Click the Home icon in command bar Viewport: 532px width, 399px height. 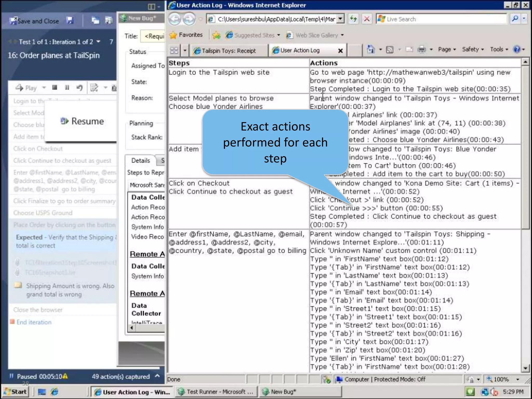click(371, 49)
